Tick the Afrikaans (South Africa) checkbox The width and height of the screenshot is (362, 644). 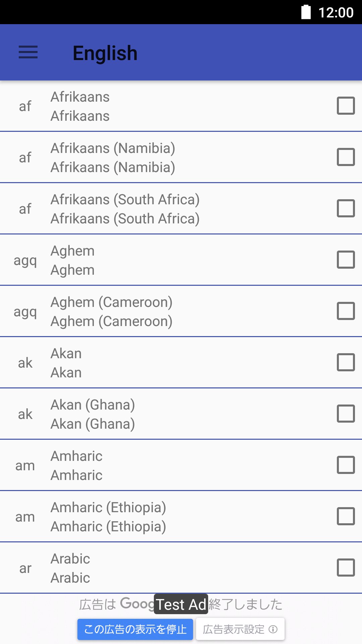pos(346,209)
